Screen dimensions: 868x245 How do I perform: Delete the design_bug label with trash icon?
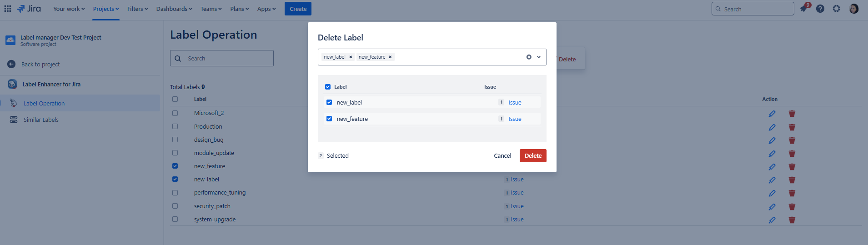[792, 140]
